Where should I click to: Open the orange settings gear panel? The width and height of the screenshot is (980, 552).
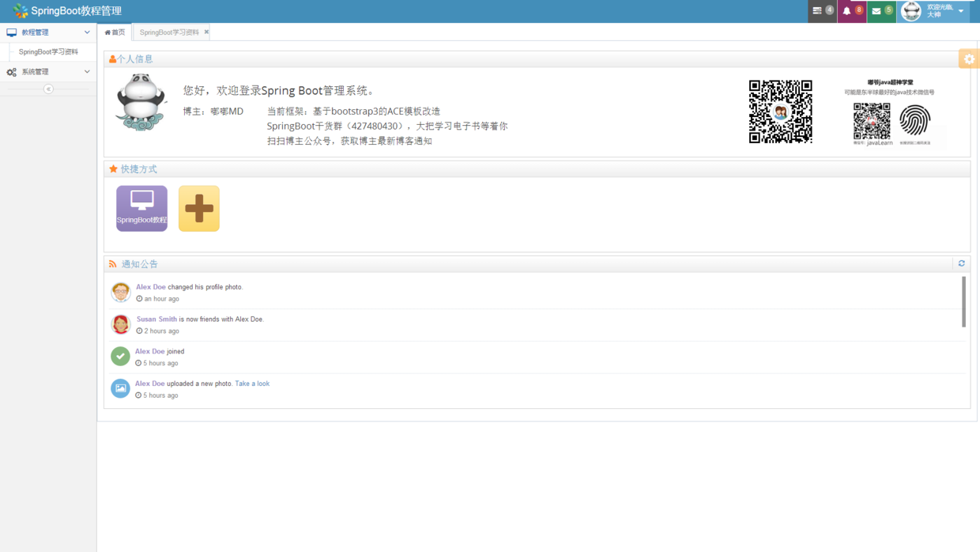(x=970, y=59)
